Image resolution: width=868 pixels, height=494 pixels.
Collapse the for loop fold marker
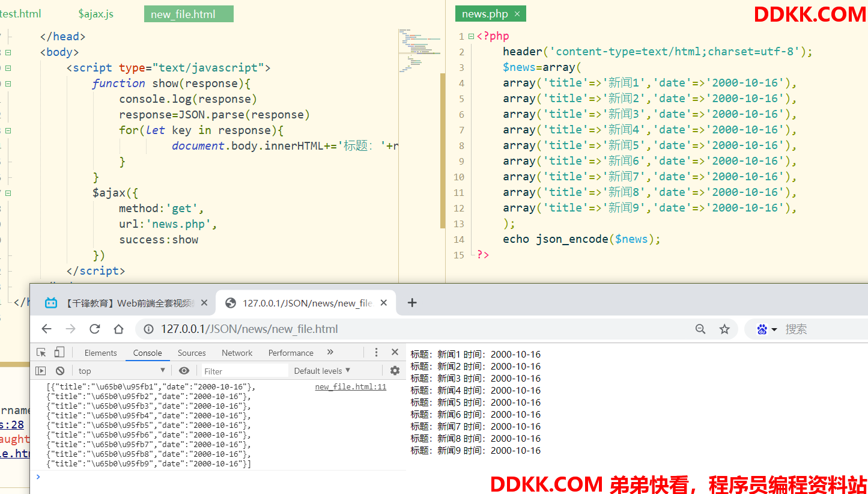coord(8,130)
